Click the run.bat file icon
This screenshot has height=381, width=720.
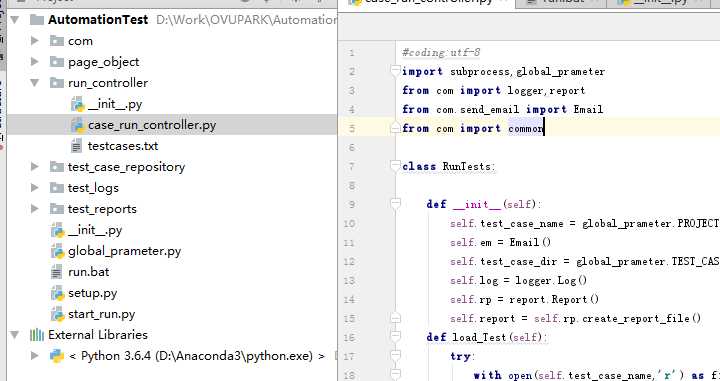pyautogui.click(x=56, y=272)
